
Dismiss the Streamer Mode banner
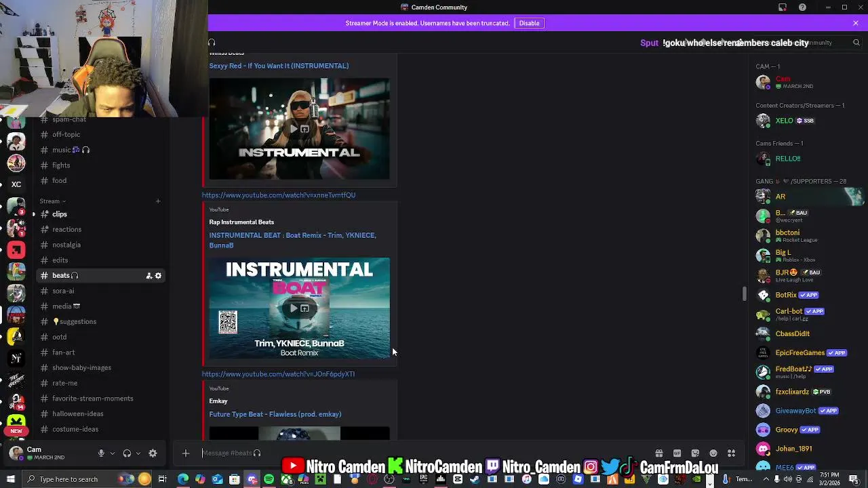(x=856, y=23)
